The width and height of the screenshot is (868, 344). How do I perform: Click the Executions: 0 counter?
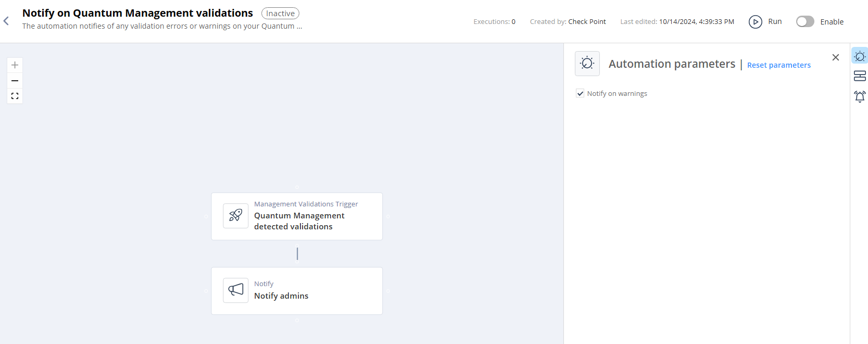(495, 22)
